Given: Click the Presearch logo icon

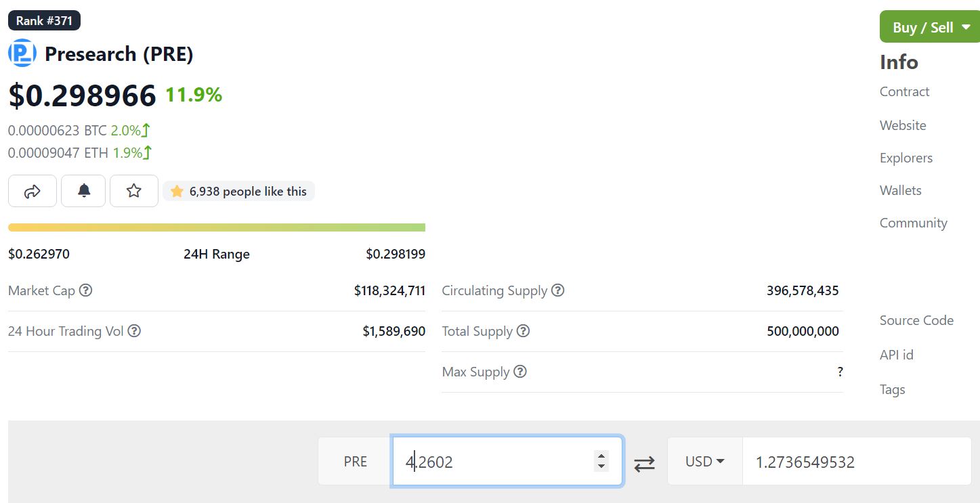Looking at the screenshot, I should coord(22,53).
